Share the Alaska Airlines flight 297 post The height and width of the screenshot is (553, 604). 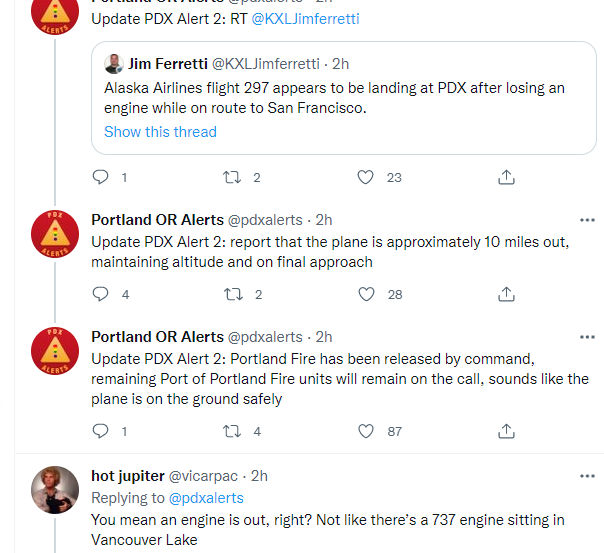coord(506,177)
